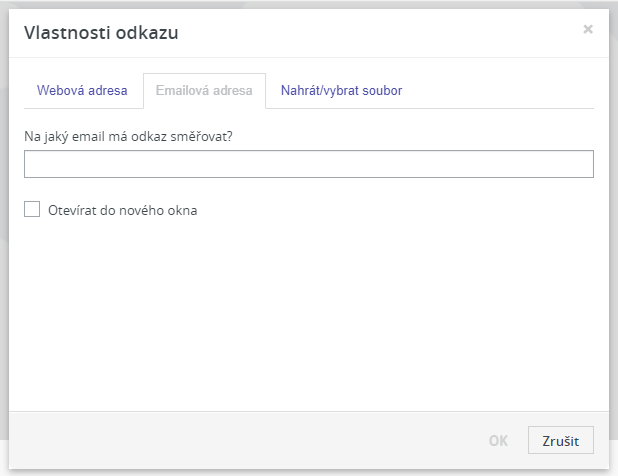
Task: Switch to the Webová adresa tab
Action: 82,91
